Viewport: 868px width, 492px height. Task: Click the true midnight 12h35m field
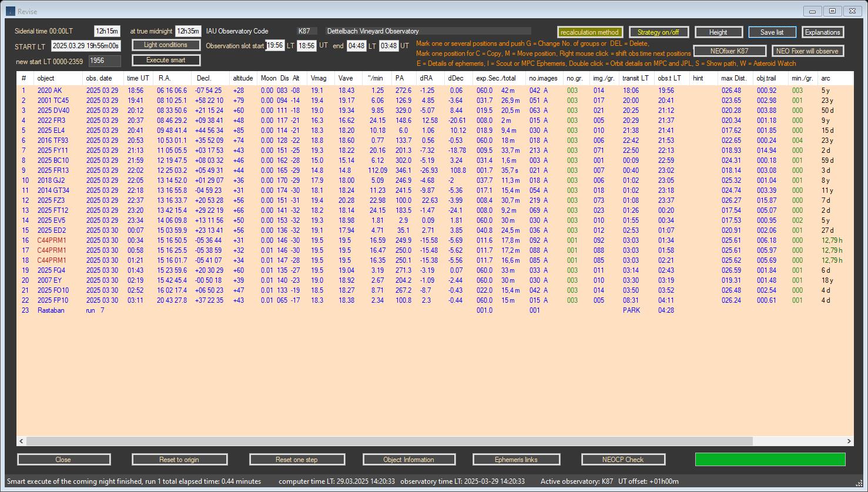[x=188, y=31]
